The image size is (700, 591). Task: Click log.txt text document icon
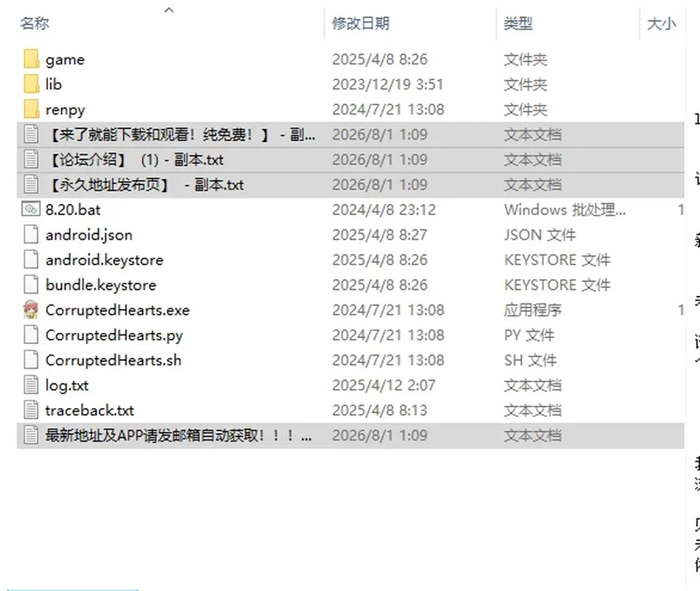click(31, 385)
